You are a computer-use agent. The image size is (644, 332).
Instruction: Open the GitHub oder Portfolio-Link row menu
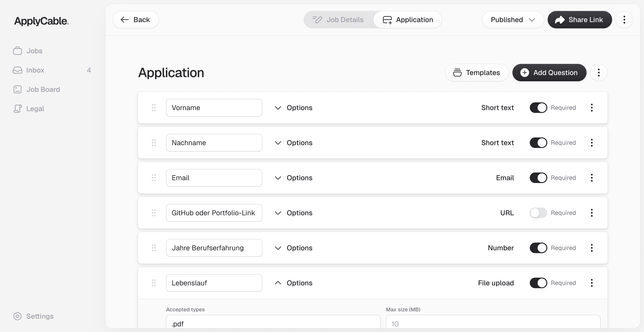[x=591, y=213]
